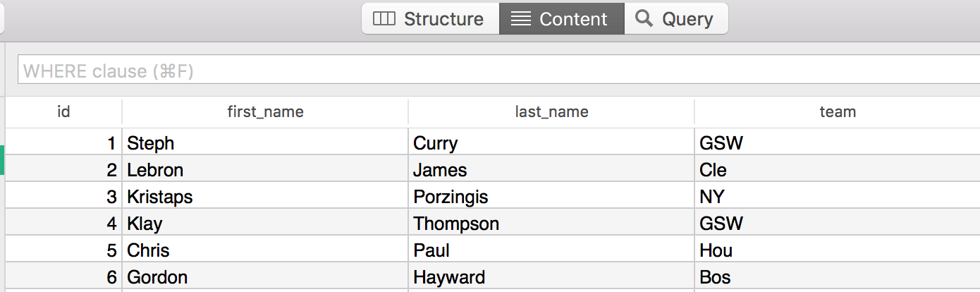Image resolution: width=980 pixels, height=292 pixels.
Task: Click the team column header
Action: (837, 111)
